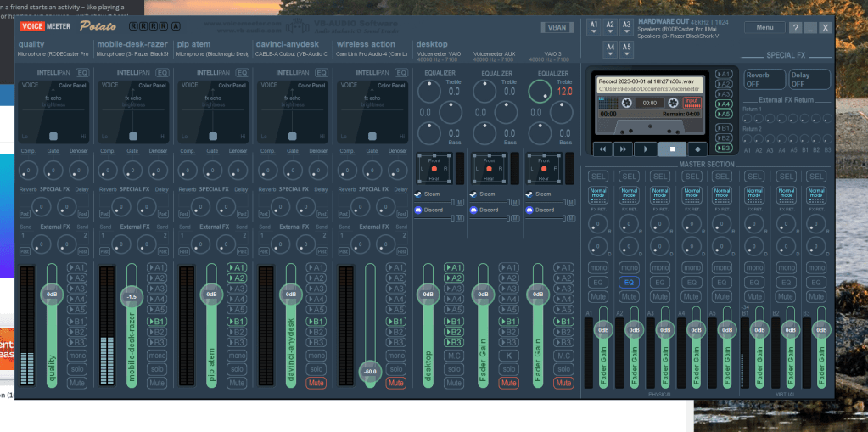The width and height of the screenshot is (868, 432).
Task: Click the cassette recorder play button
Action: tap(645, 149)
